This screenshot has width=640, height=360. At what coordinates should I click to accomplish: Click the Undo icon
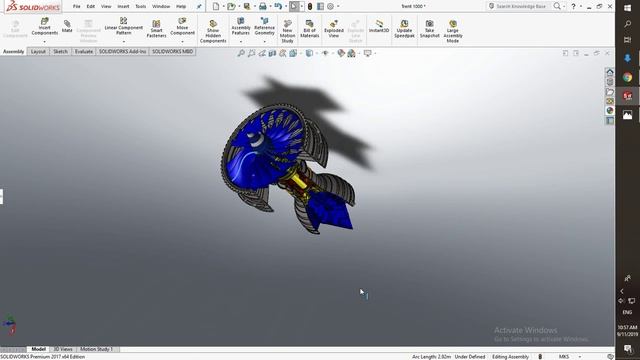pyautogui.click(x=278, y=6)
